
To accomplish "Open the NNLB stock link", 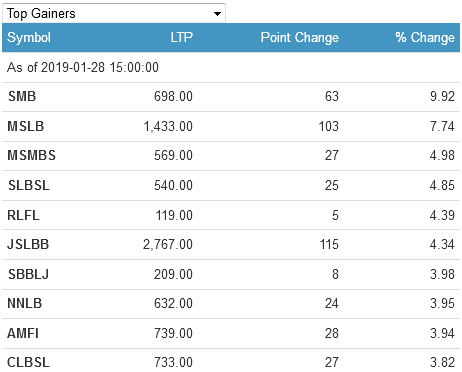I will pos(25,303).
